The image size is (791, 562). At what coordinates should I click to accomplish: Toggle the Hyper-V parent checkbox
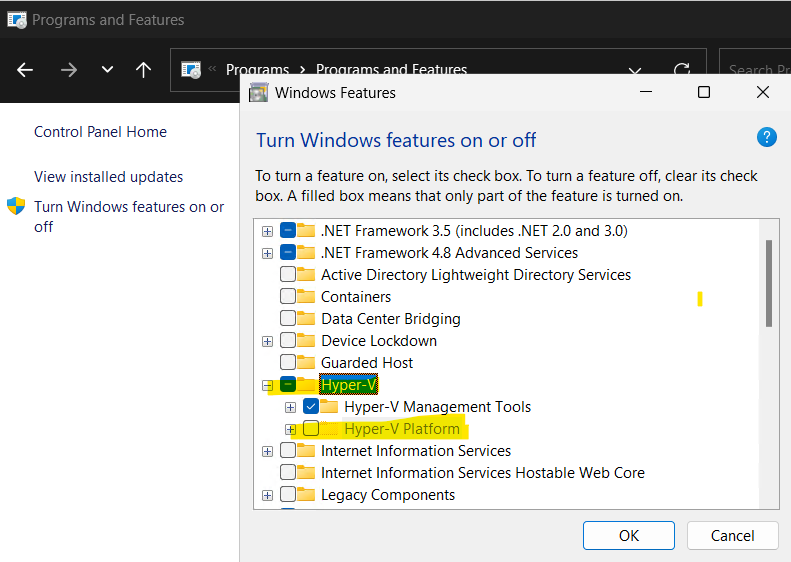[x=288, y=384]
